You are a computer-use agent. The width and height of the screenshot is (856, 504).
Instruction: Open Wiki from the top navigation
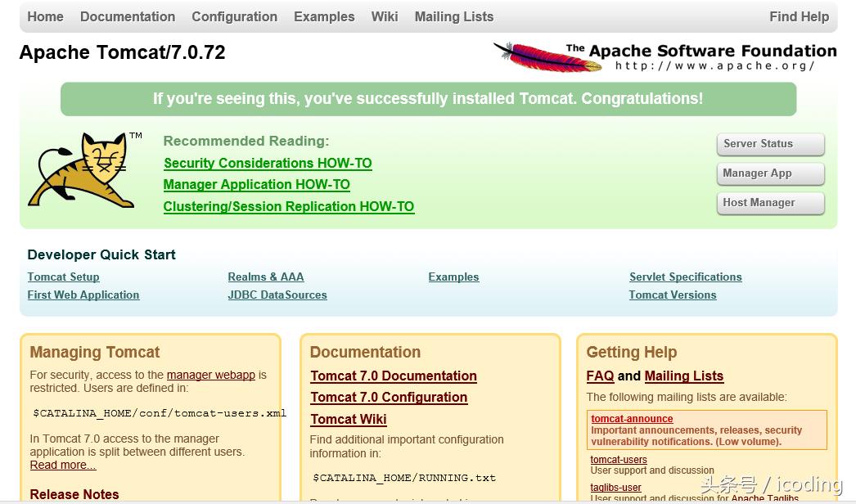click(385, 17)
